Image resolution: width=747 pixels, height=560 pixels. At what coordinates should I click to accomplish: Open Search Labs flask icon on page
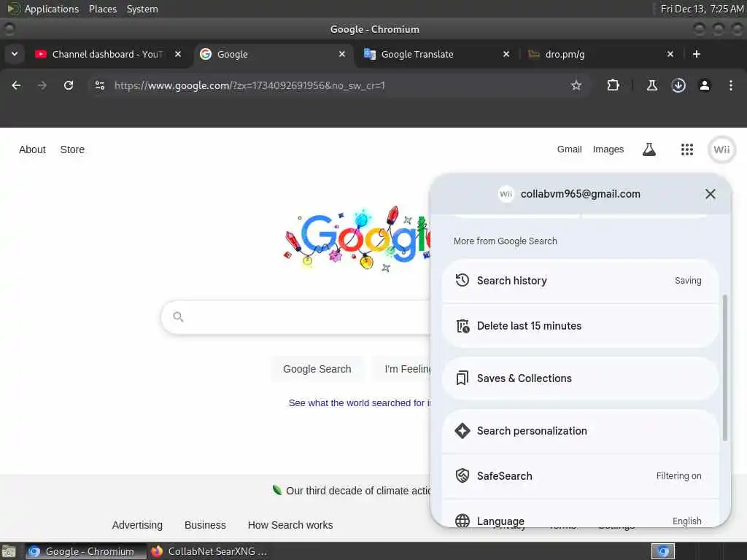(x=649, y=149)
